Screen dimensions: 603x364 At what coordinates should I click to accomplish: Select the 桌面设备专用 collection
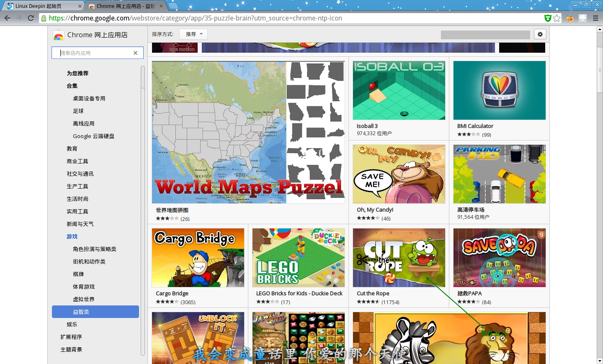coord(89,98)
